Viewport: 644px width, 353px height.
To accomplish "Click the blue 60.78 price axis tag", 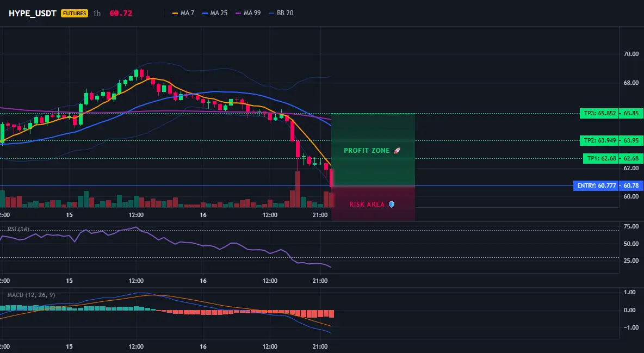I will pos(631,185).
